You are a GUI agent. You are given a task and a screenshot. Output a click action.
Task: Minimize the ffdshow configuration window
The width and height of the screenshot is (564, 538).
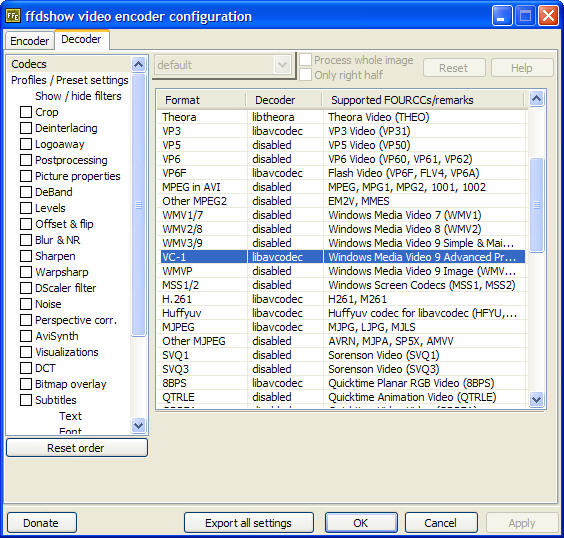click(x=502, y=16)
